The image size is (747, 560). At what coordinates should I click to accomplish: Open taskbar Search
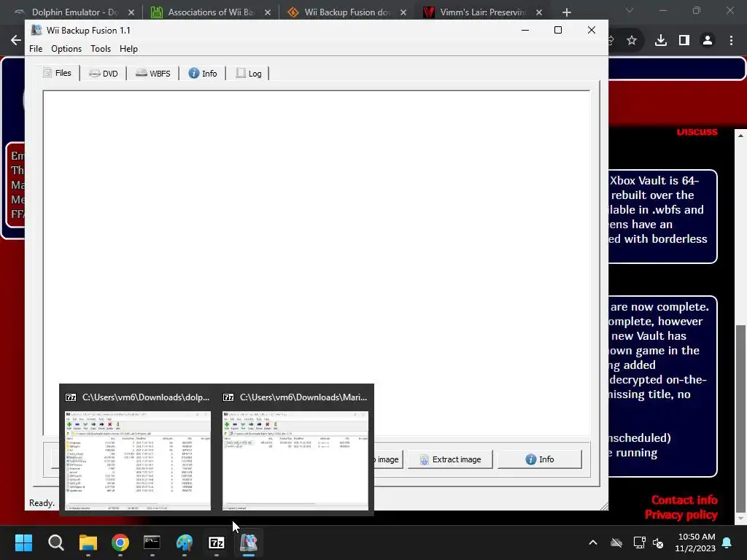click(x=55, y=542)
